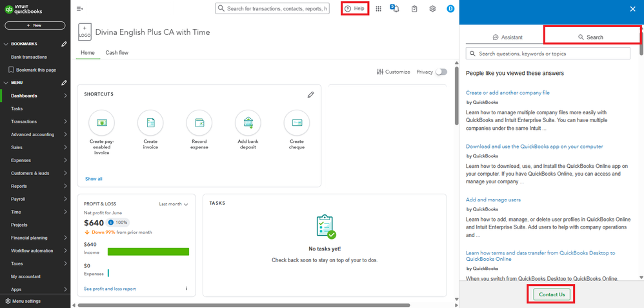
Task: Expand Sales submenu chevron
Action: [x=66, y=147]
